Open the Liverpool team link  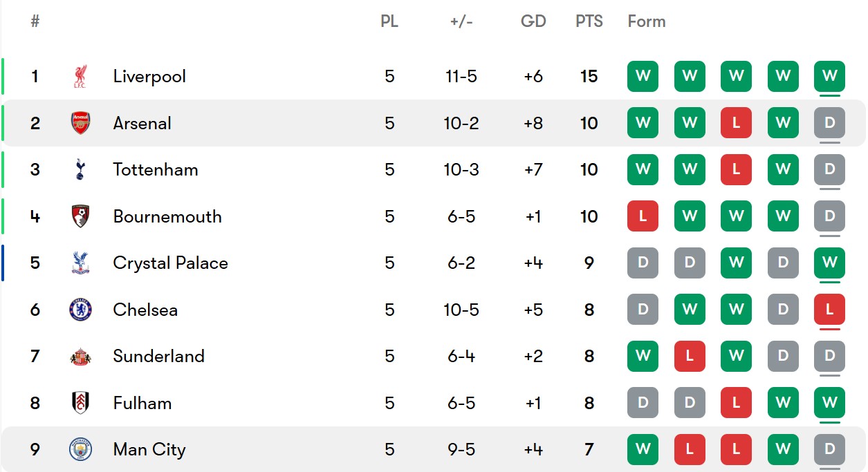(149, 77)
